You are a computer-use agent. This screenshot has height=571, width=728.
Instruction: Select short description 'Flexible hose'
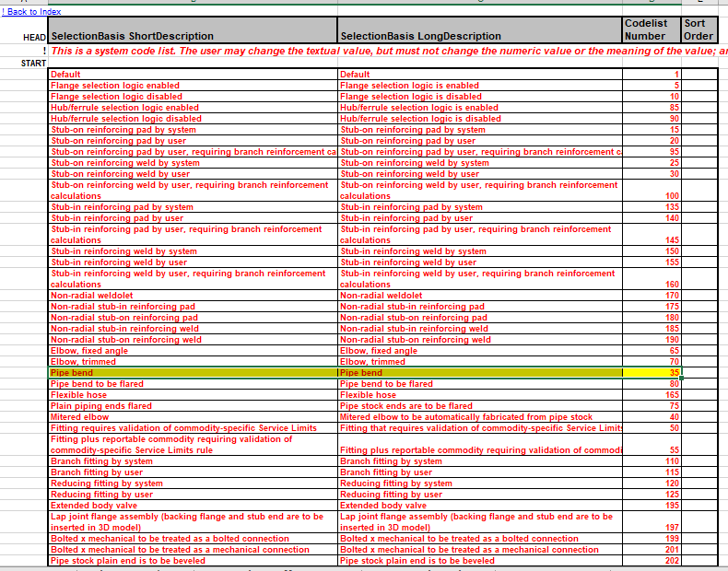(x=193, y=395)
